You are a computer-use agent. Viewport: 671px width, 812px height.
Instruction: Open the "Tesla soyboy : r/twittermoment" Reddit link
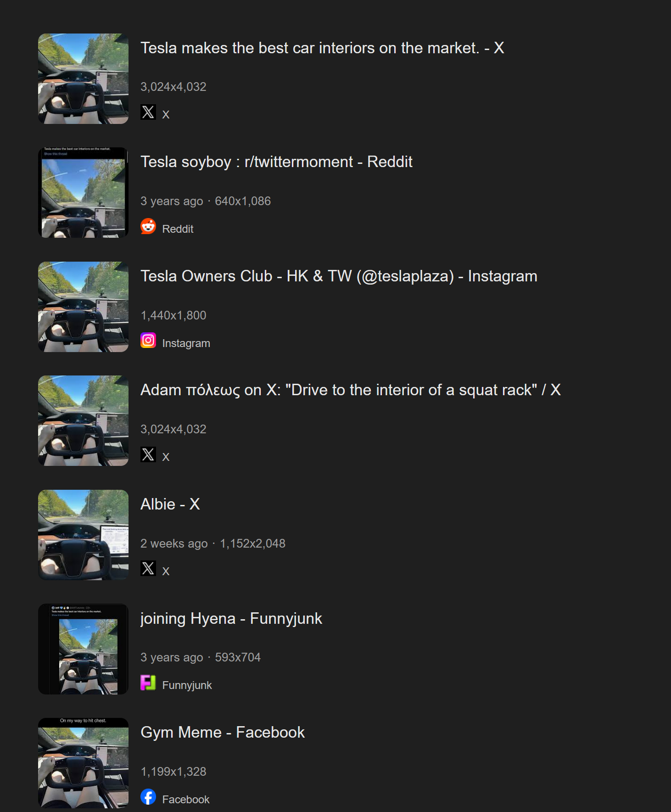tap(276, 162)
